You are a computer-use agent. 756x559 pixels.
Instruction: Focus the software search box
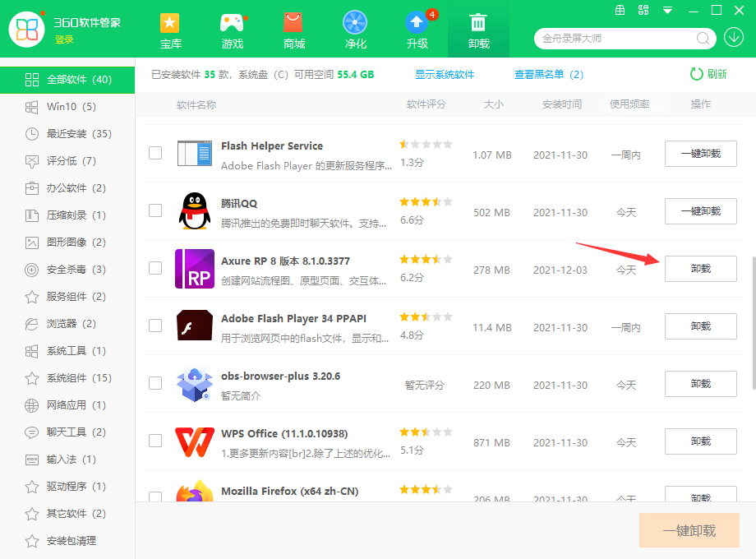pos(617,39)
